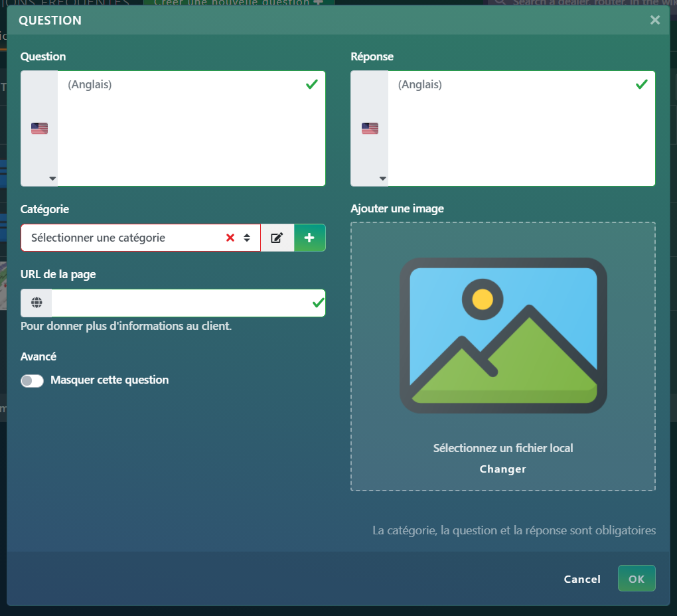Click the edit category pencil icon
The height and width of the screenshot is (616, 677).
[x=277, y=238]
